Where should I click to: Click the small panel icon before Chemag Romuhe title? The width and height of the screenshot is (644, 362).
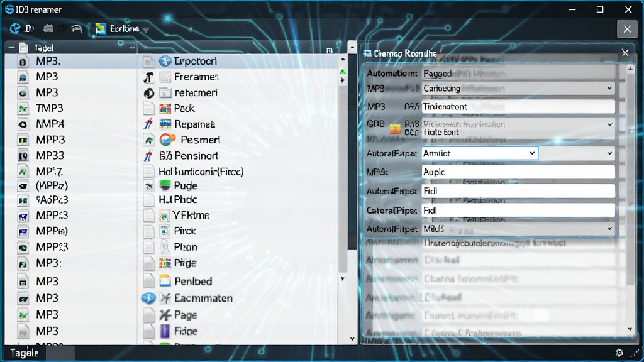coord(367,54)
